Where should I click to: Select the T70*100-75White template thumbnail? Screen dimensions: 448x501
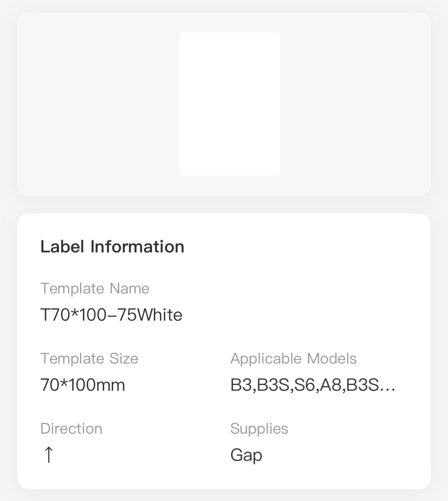[x=229, y=104]
